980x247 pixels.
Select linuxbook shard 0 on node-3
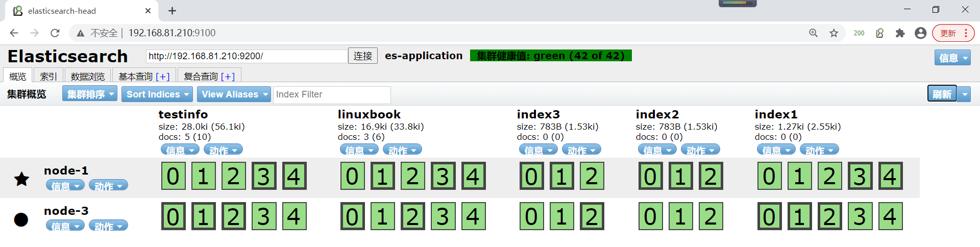(x=352, y=216)
